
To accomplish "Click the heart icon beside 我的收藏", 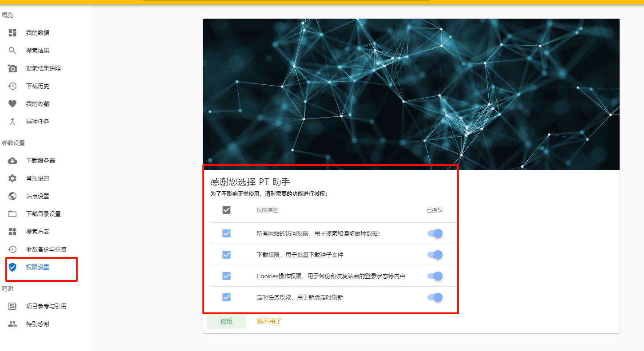I will tap(12, 104).
